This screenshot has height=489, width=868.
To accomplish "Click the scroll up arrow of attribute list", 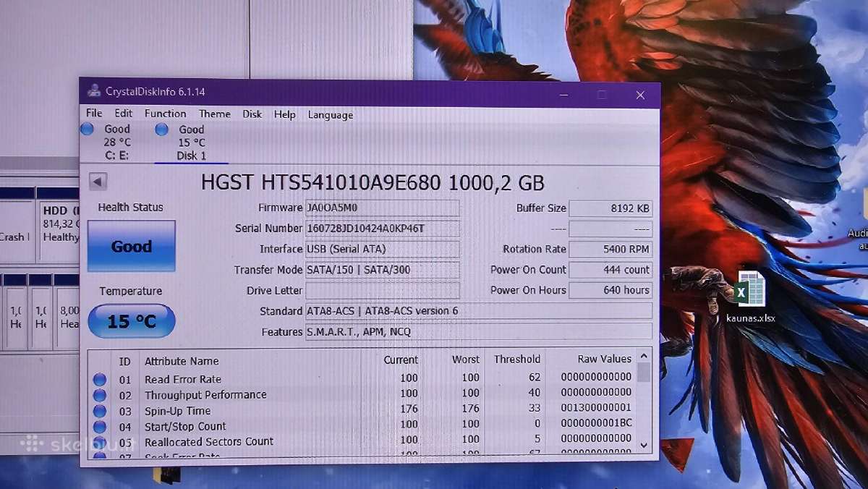I will pyautogui.click(x=644, y=355).
